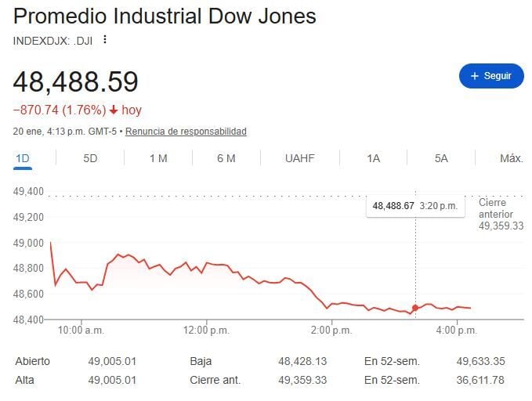Show the 1 M chart range
Screen dimensions: 532x401
[x=158, y=158]
